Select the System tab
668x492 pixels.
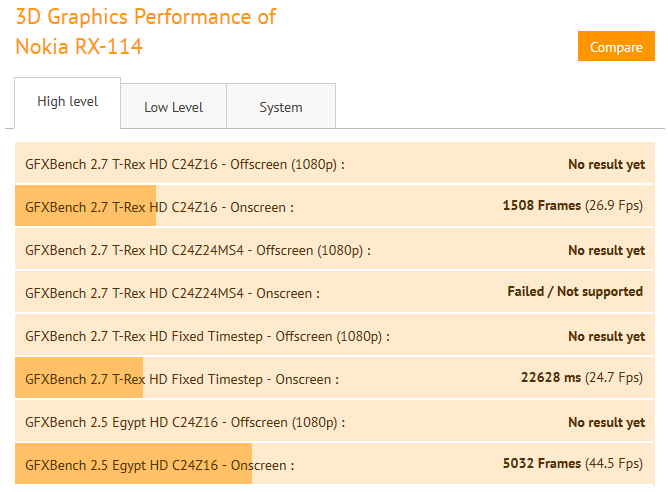(x=280, y=107)
